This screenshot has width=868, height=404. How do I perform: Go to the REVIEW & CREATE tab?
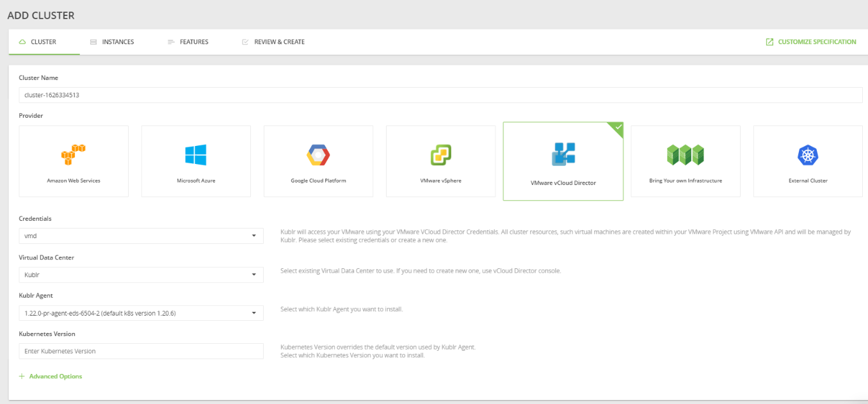273,42
